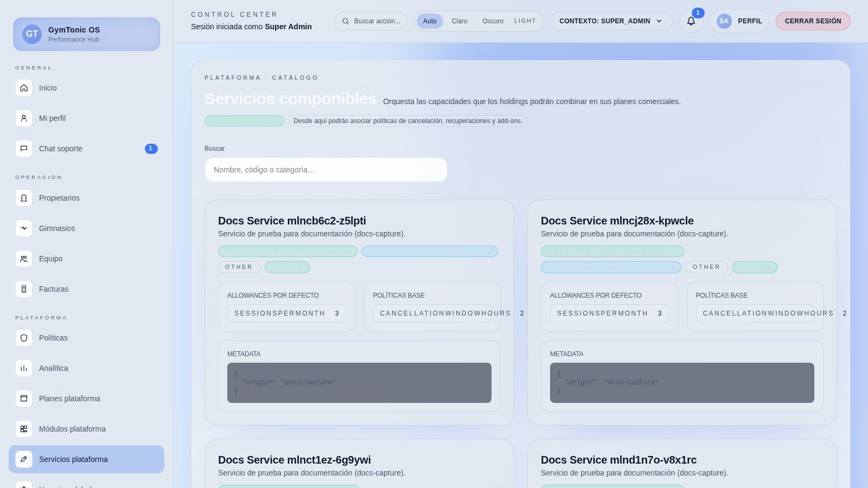Open the Facturas receipt icon
Image resolution: width=868 pixels, height=488 pixels.
tap(24, 289)
